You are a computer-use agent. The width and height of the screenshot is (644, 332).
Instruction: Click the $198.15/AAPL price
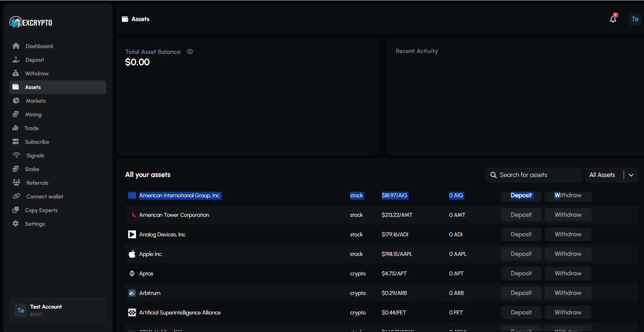coord(397,254)
